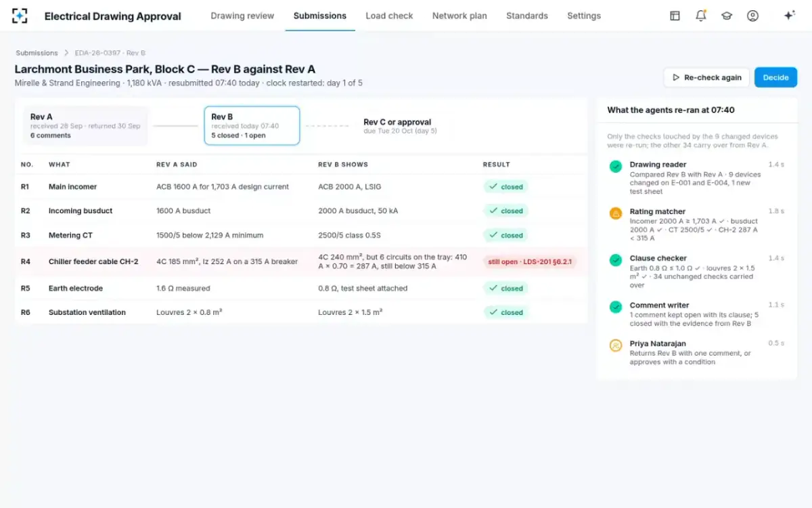Image resolution: width=812 pixels, height=508 pixels.
Task: Click the Priya Natarajan avatar icon
Action: 616,345
